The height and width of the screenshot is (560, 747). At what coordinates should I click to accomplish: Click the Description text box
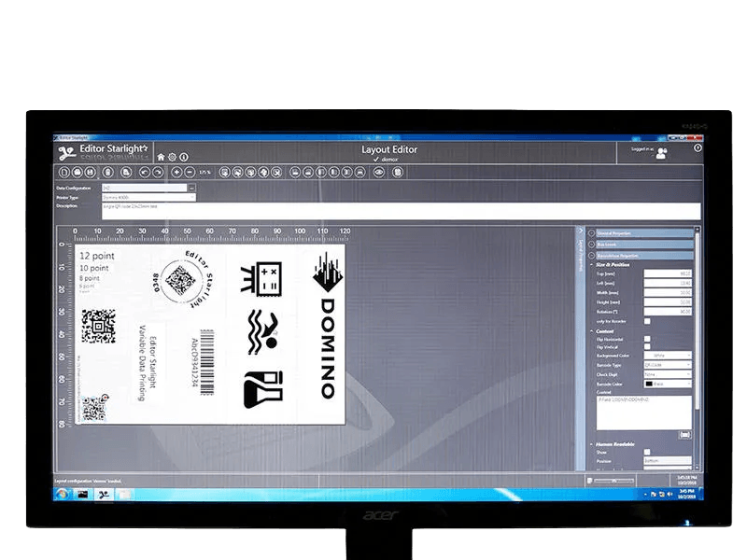pos(402,211)
